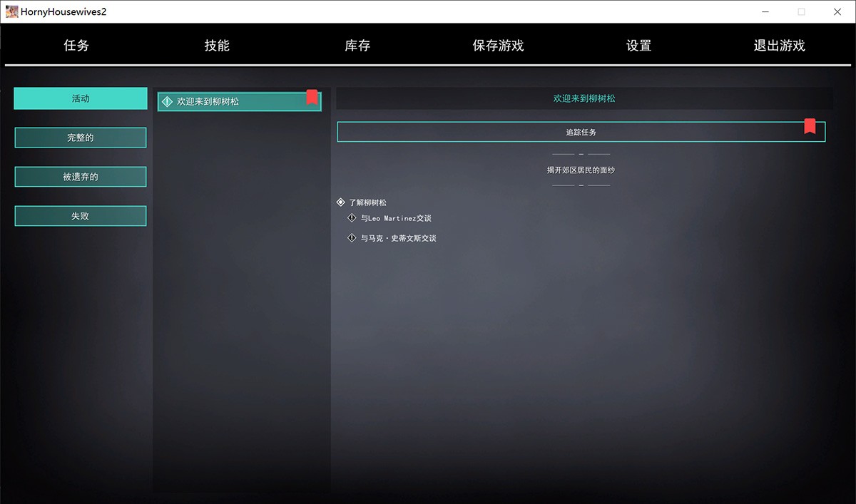Choose 退出游戏 to quit the game
Image resolution: width=856 pixels, height=504 pixels.
779,46
